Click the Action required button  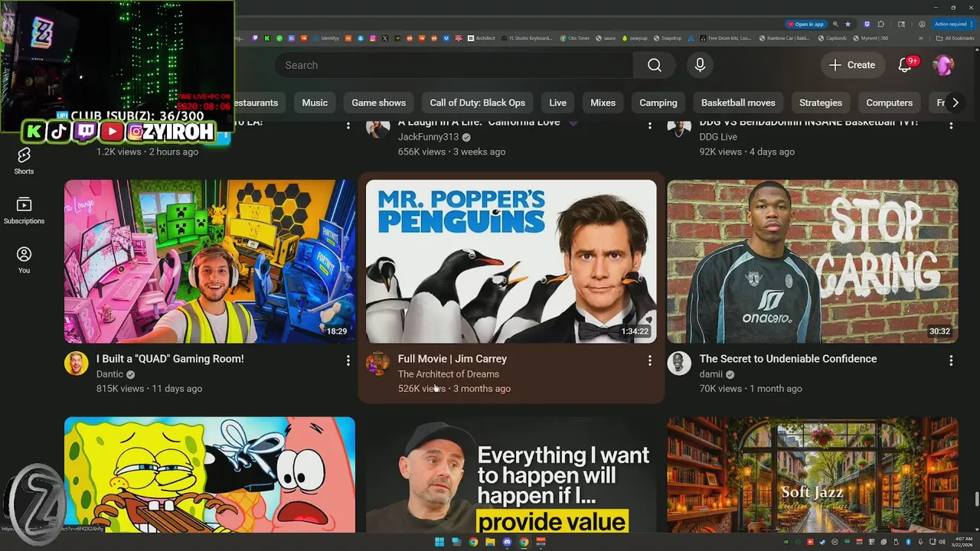point(953,24)
